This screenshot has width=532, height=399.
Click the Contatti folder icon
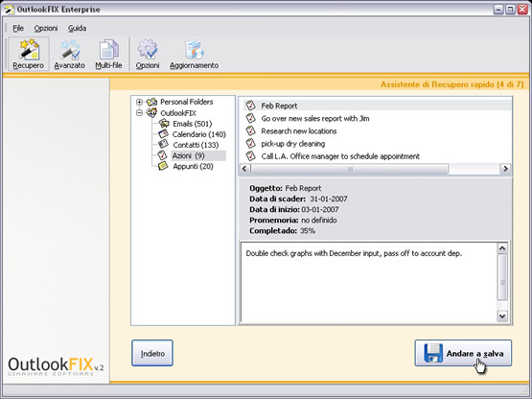point(164,144)
